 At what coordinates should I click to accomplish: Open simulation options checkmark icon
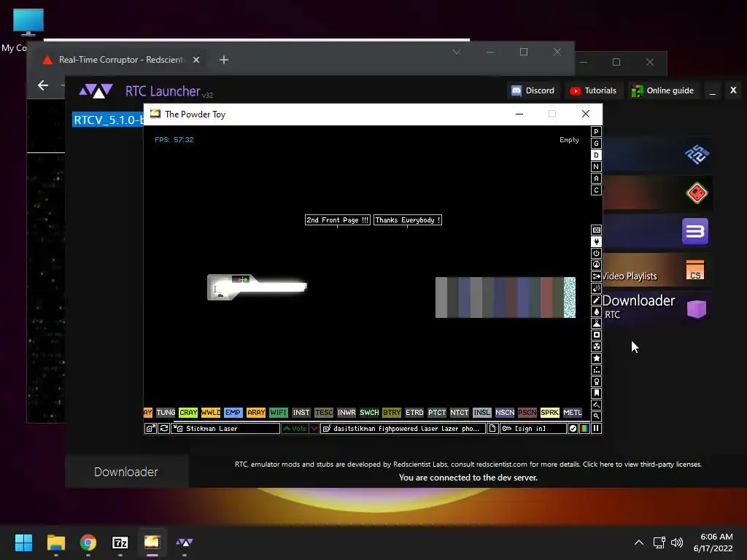(x=573, y=429)
